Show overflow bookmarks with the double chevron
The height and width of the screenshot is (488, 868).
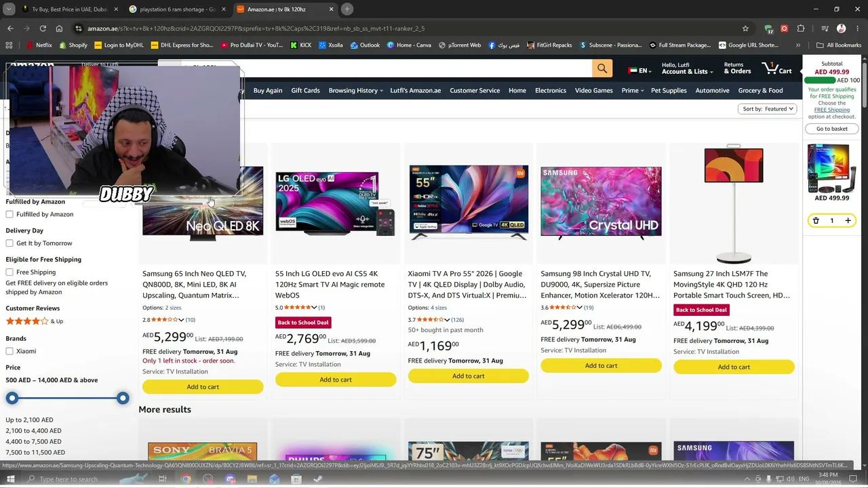point(798,45)
